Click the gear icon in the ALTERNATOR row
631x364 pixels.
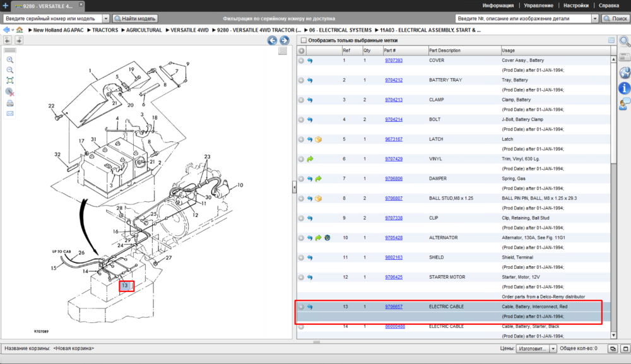327,238
